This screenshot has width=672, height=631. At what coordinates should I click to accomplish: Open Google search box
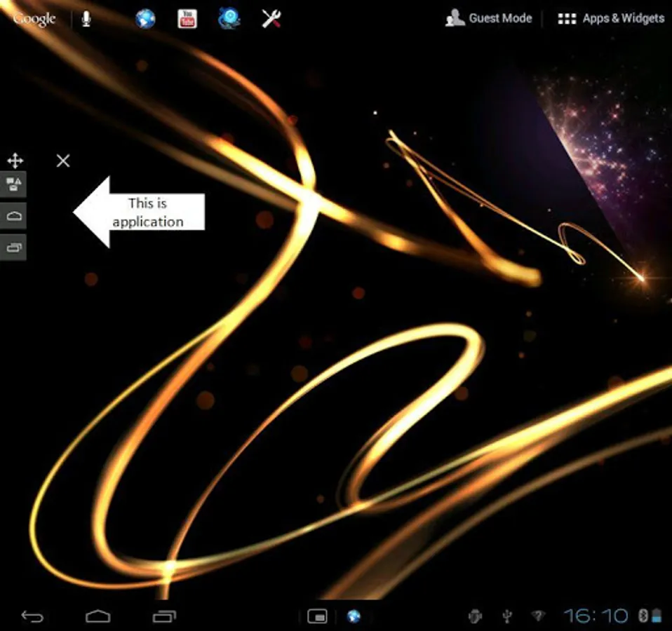tap(34, 18)
